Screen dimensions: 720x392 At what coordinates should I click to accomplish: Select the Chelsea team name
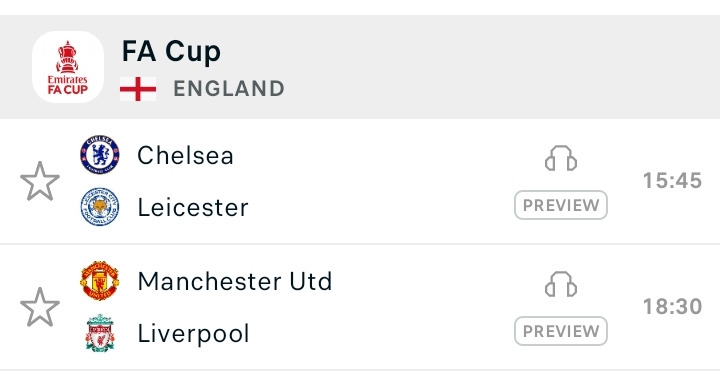(x=186, y=155)
